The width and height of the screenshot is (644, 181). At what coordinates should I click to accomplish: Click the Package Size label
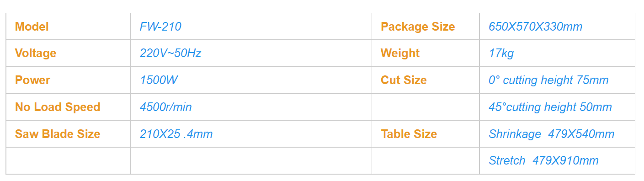click(418, 27)
